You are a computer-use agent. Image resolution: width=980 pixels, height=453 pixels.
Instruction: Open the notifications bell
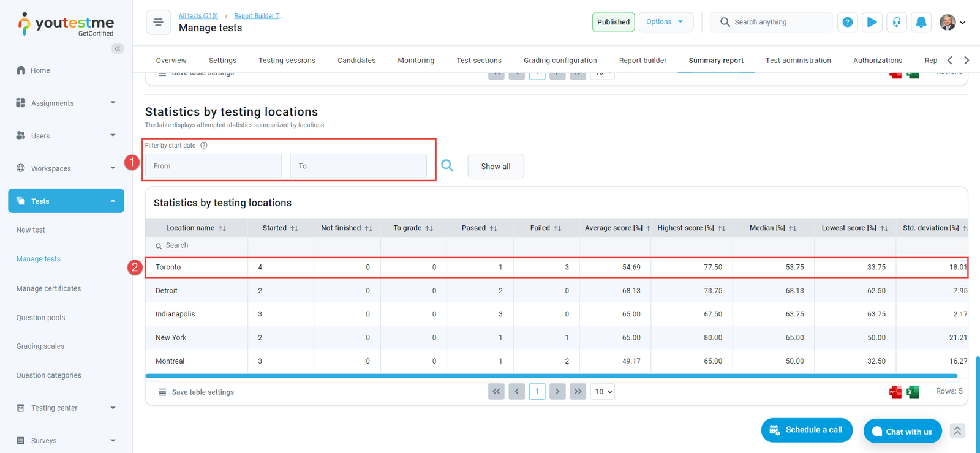click(x=921, y=22)
